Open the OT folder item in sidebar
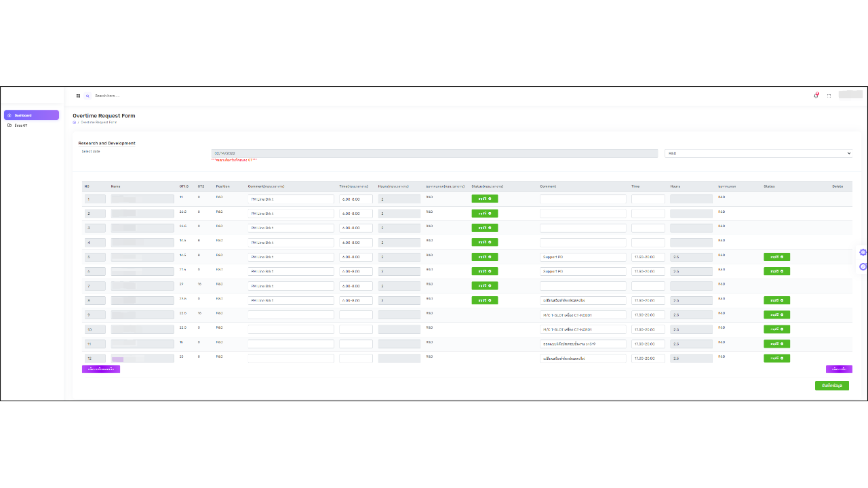Viewport: 868px width, 488px height. 20,125
